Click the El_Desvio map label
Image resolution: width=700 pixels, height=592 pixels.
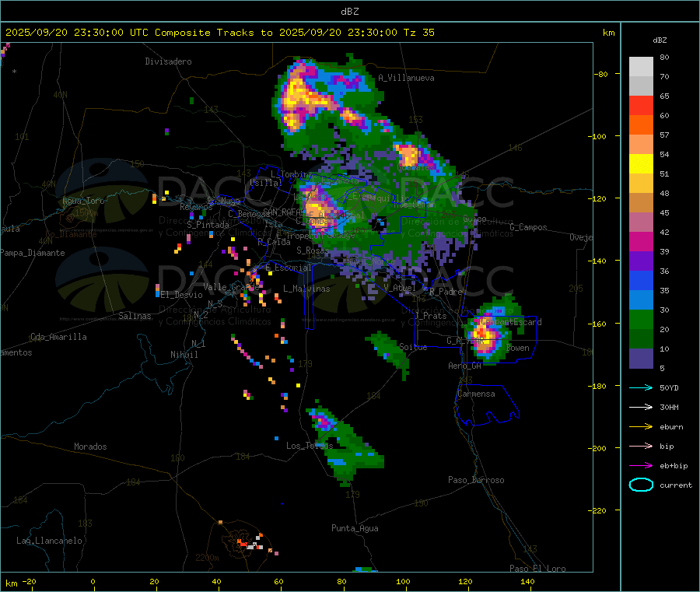tap(182, 295)
